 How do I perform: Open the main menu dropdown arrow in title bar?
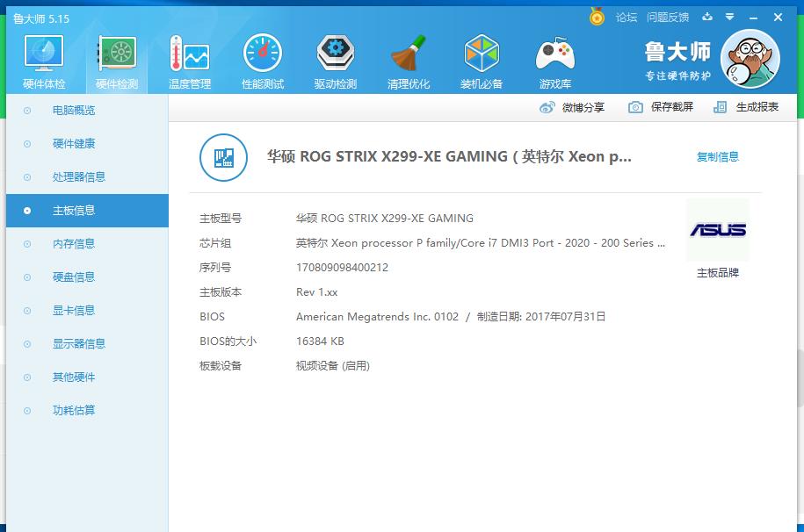coord(729,17)
